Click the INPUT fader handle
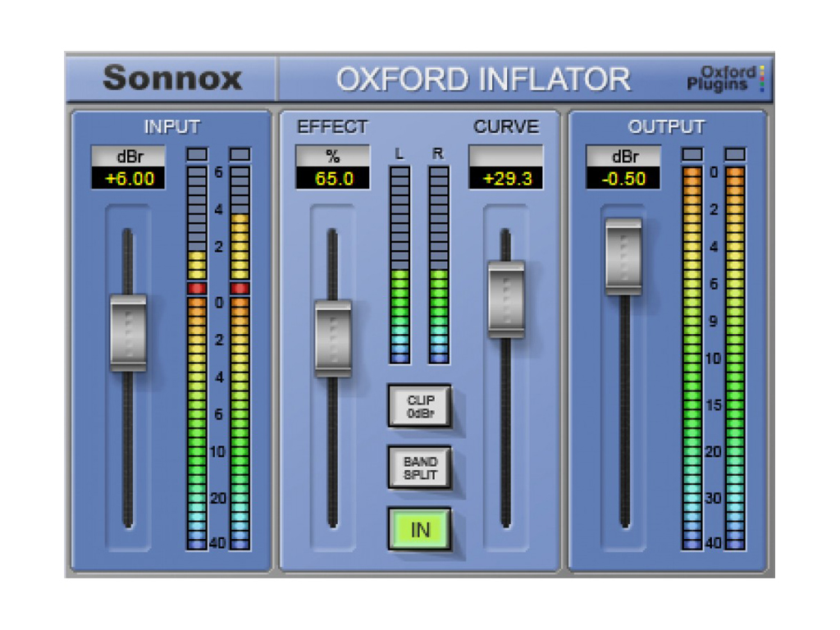840x630 pixels. click(129, 332)
